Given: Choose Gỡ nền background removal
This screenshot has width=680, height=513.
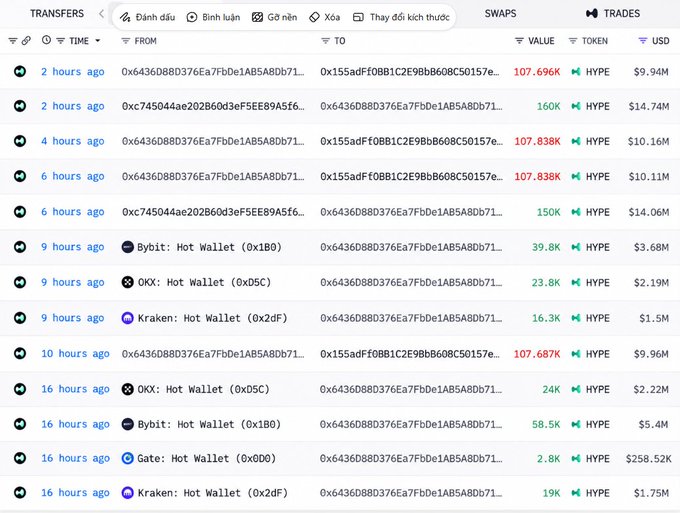Looking at the screenshot, I should tap(275, 17).
